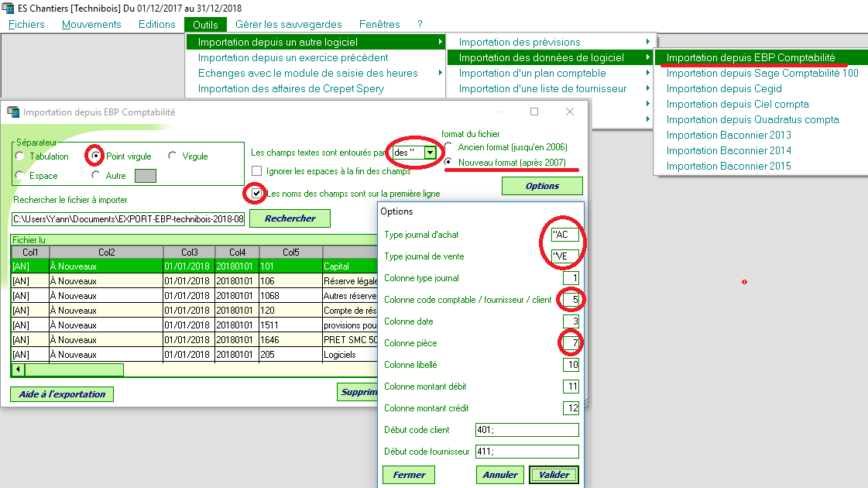Click Colonne montant débit field
Image resolution: width=868 pixels, height=488 pixels.
[571, 386]
